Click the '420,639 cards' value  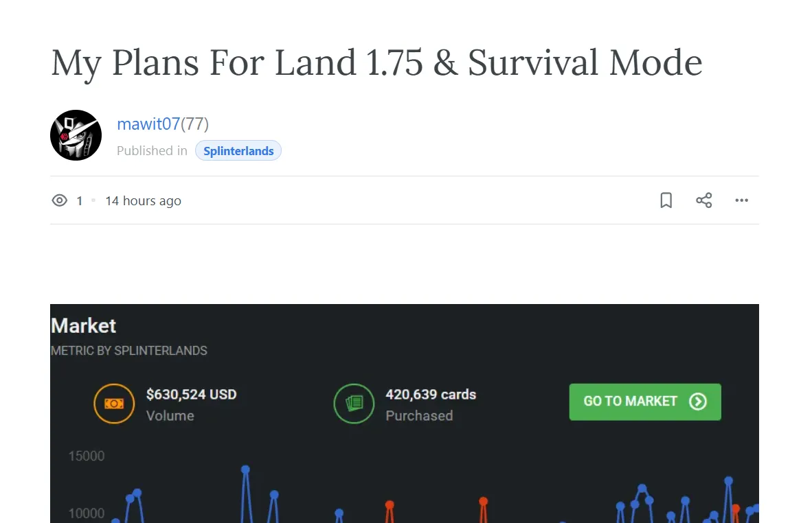(431, 394)
